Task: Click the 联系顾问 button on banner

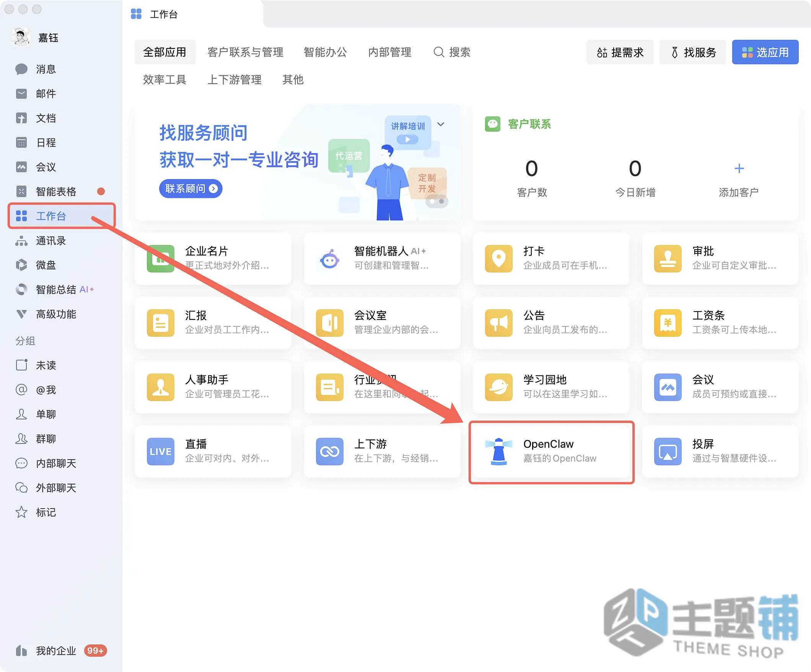Action: click(191, 189)
